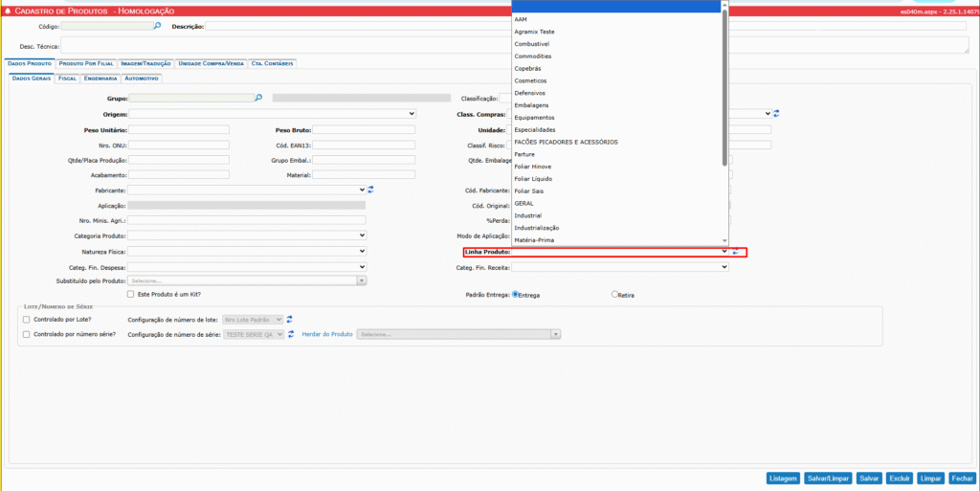
Task: Click the refresh icon for número de série
Action: click(x=290, y=334)
